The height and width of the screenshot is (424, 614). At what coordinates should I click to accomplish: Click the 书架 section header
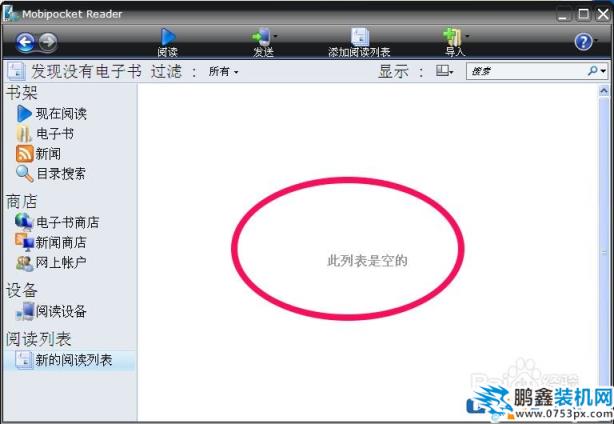[22, 93]
